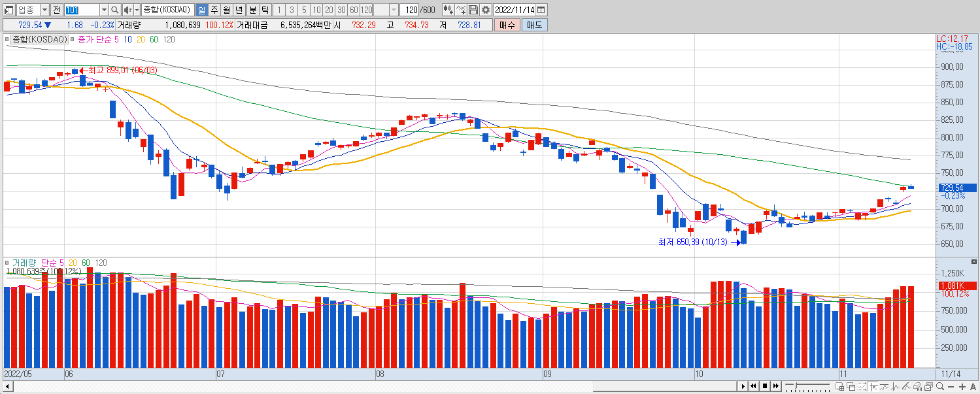Open chart settings gear icon
This screenshot has width=980, height=394.
click(486, 10)
